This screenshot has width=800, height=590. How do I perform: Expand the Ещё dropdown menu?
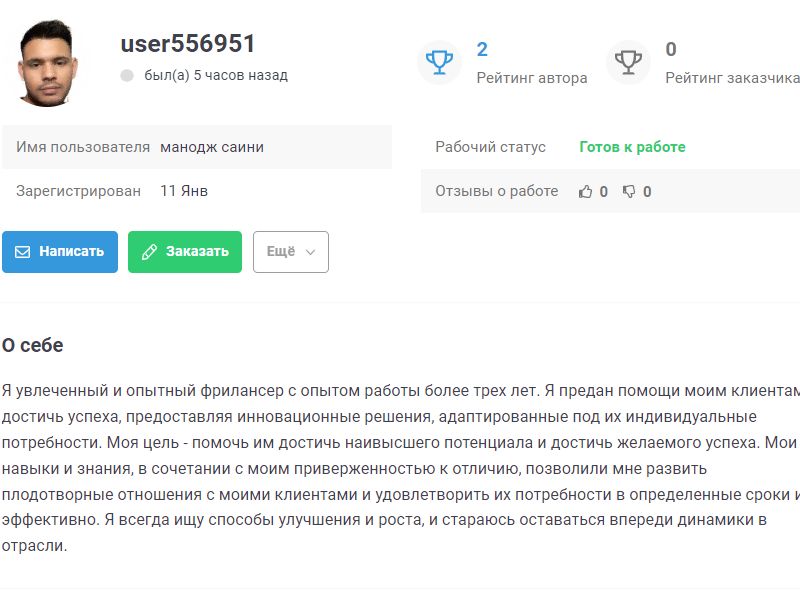pyautogui.click(x=290, y=252)
